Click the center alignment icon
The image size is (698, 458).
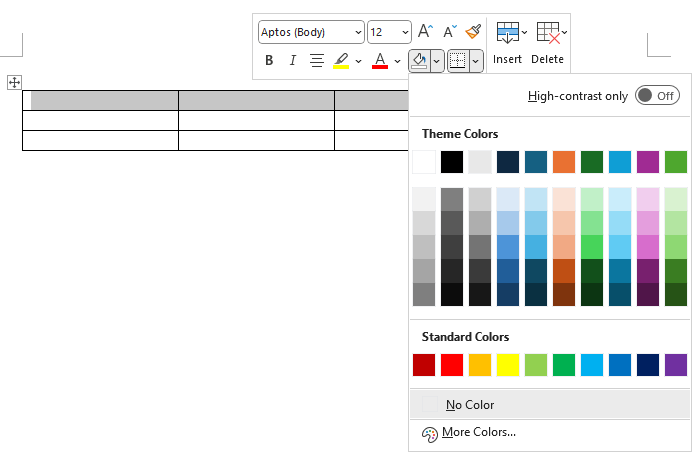(x=317, y=60)
